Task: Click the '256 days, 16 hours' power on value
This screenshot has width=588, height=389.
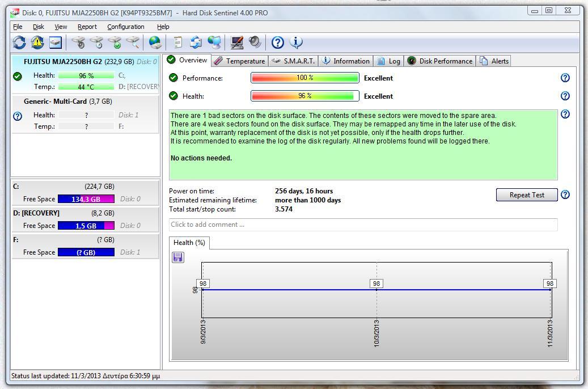Action: tap(304, 191)
